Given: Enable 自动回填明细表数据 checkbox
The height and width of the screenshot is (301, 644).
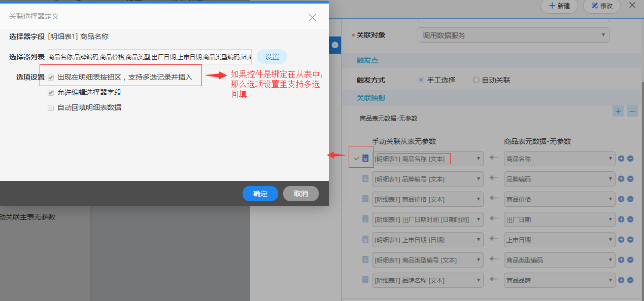Looking at the screenshot, I should pyautogui.click(x=51, y=107).
